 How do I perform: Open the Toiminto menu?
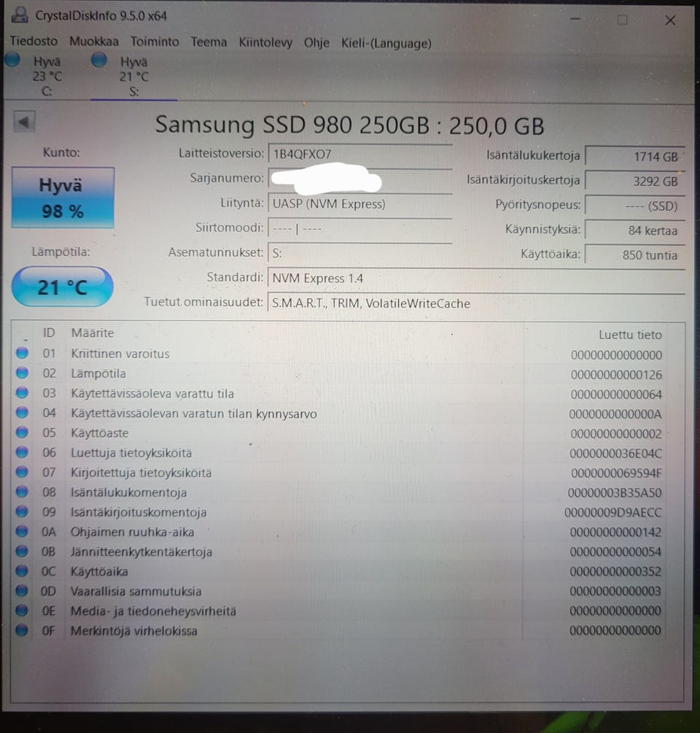(155, 42)
